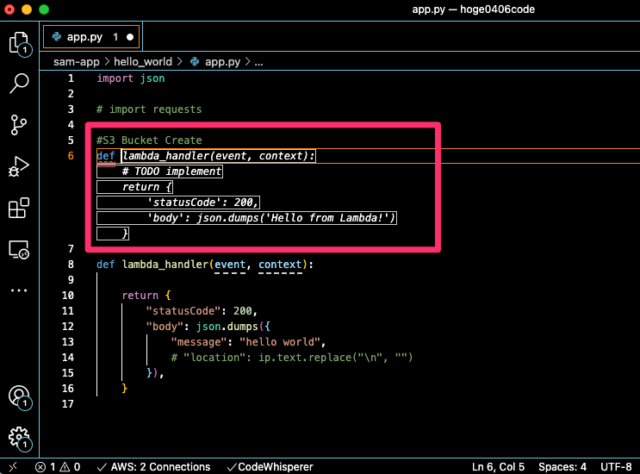Click the closing '}),' on line 15
The width and height of the screenshot is (640, 474).
point(155,373)
